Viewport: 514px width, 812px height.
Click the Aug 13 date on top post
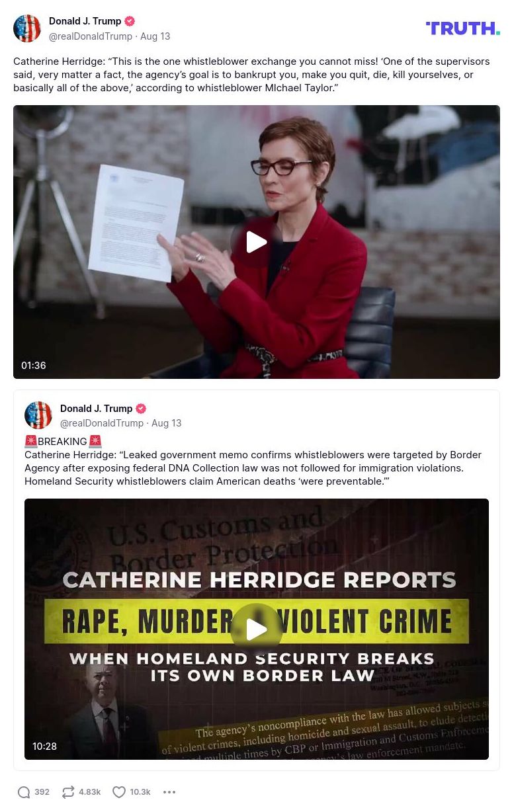tap(155, 36)
